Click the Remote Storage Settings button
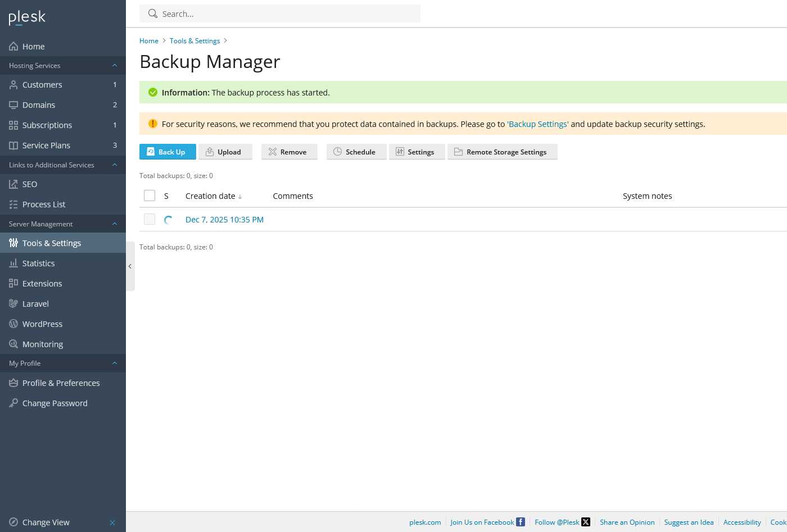The image size is (787, 532). 502,152
